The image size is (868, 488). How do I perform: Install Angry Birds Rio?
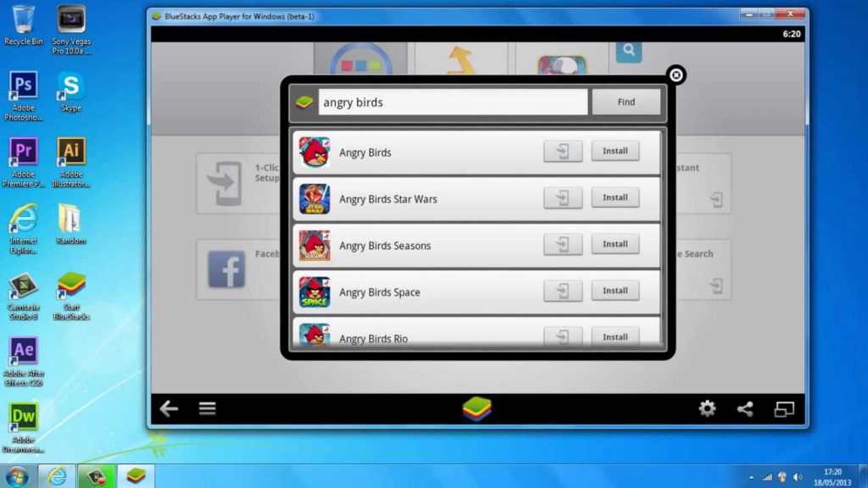point(615,336)
